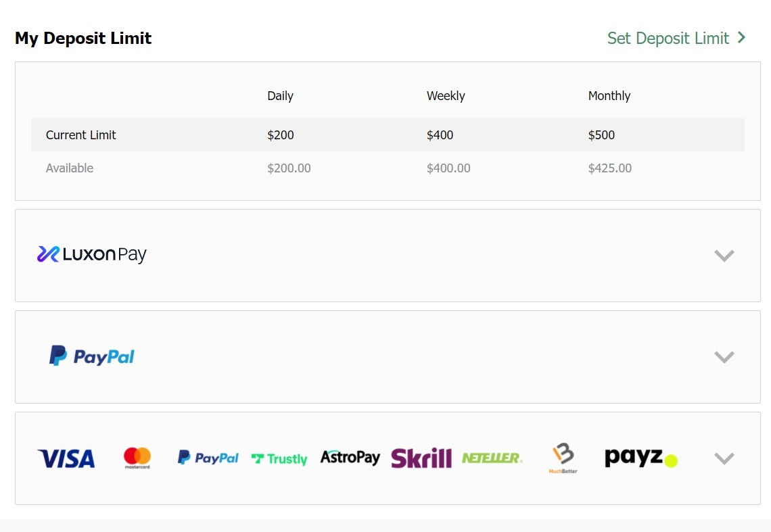Viewport: 771px width, 532px height.
Task: Expand the multi-method payment options section
Action: [724, 458]
